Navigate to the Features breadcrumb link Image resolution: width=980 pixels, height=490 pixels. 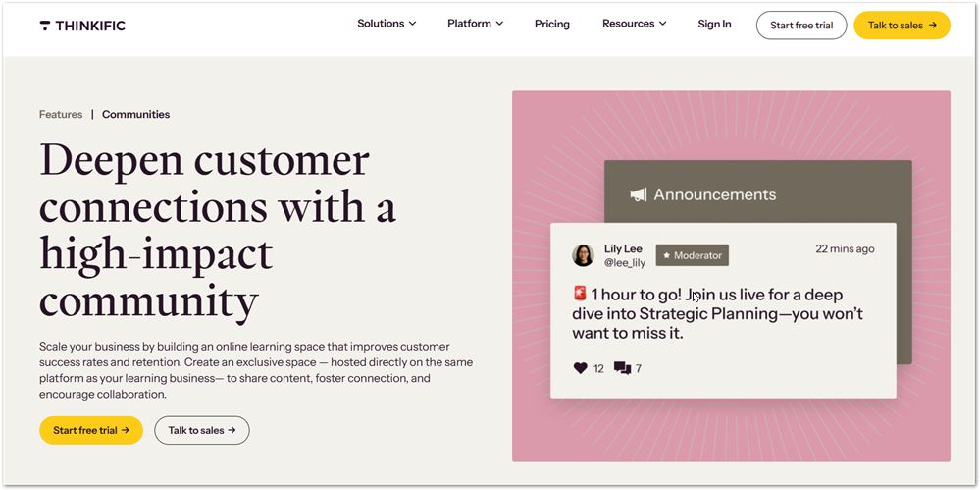61,114
